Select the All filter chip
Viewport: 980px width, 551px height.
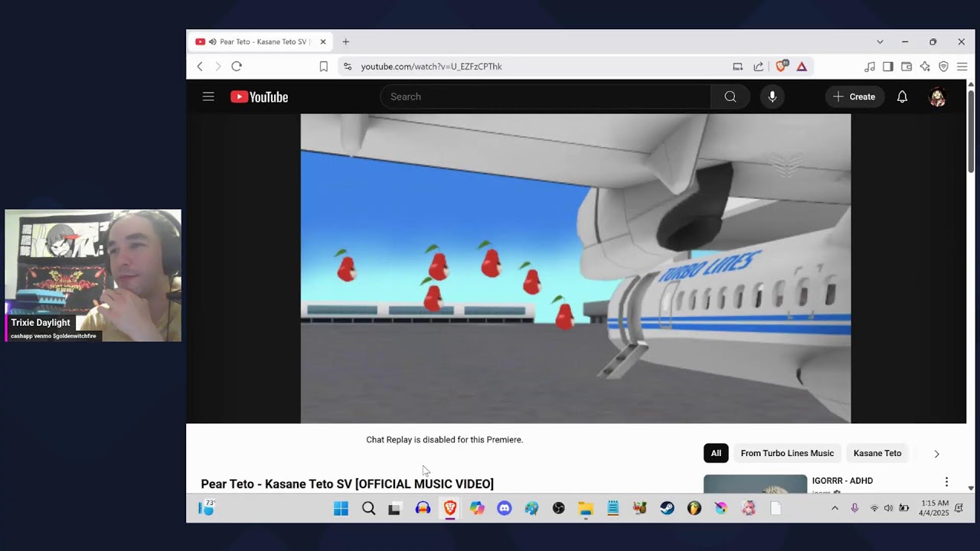point(716,453)
